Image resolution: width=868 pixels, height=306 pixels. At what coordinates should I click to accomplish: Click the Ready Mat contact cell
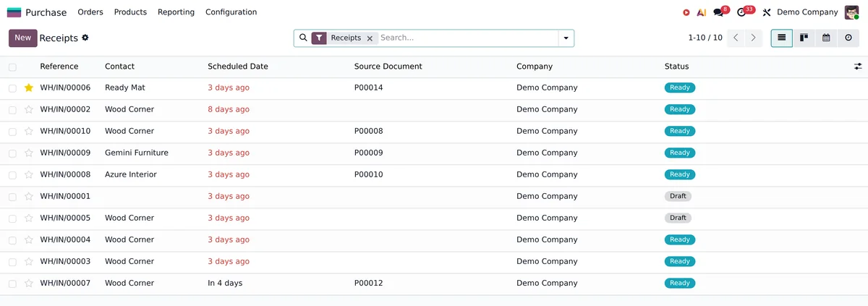(125, 88)
